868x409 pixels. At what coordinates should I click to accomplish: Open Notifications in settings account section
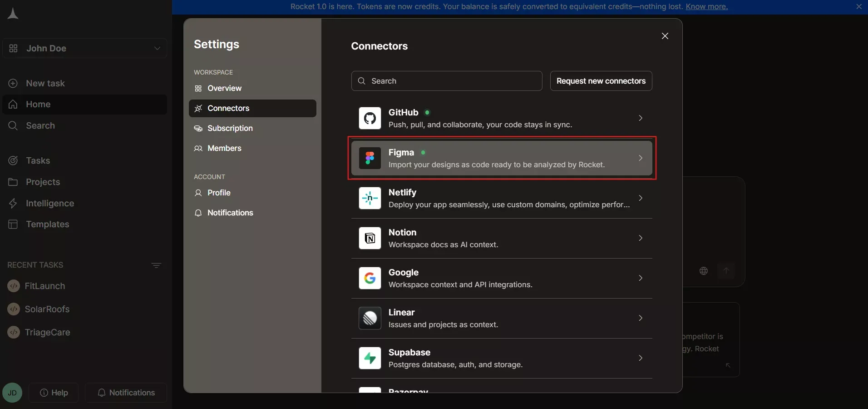click(x=252, y=213)
